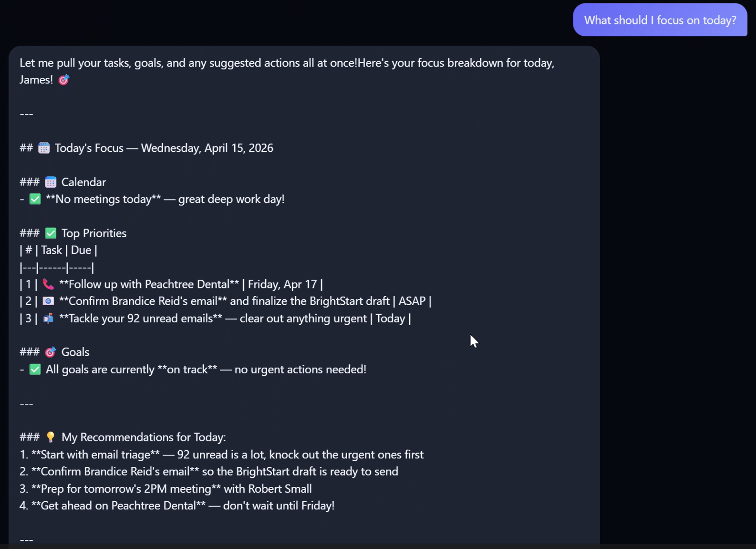Screen dimensions: 756x549
Task: Toggle the checkmark beside No meetings today
Action: pos(35,199)
